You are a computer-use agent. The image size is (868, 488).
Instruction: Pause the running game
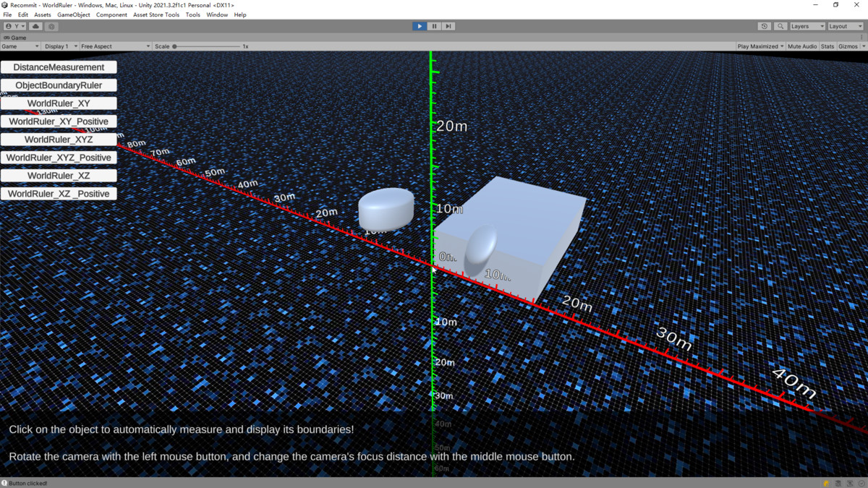[434, 26]
